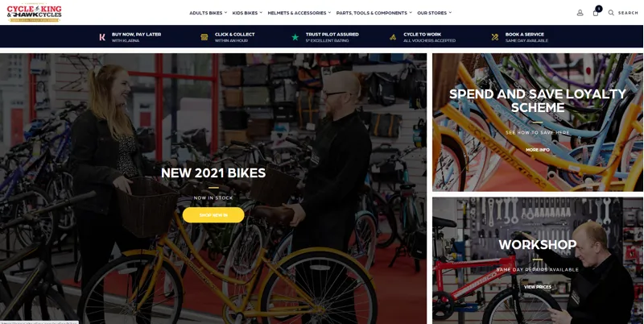Expand the Kids Bikes dropdown
This screenshot has height=324, width=644.
click(x=247, y=13)
